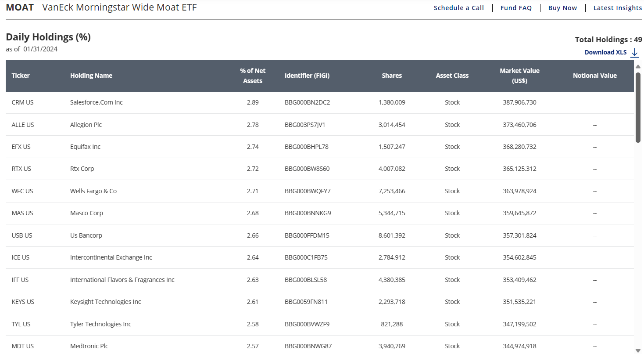Image resolution: width=644 pixels, height=354 pixels.
Task: Click the Masco Corp holding name
Action: [86, 213]
